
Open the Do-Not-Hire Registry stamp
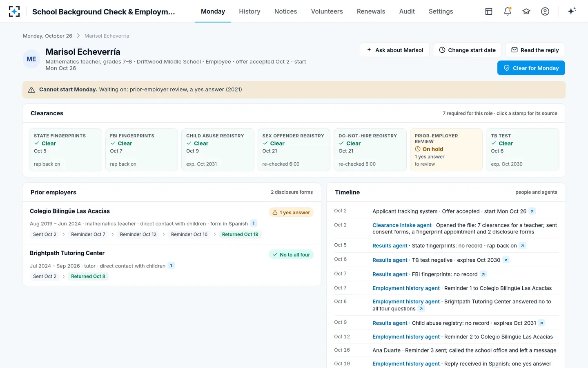370,150
